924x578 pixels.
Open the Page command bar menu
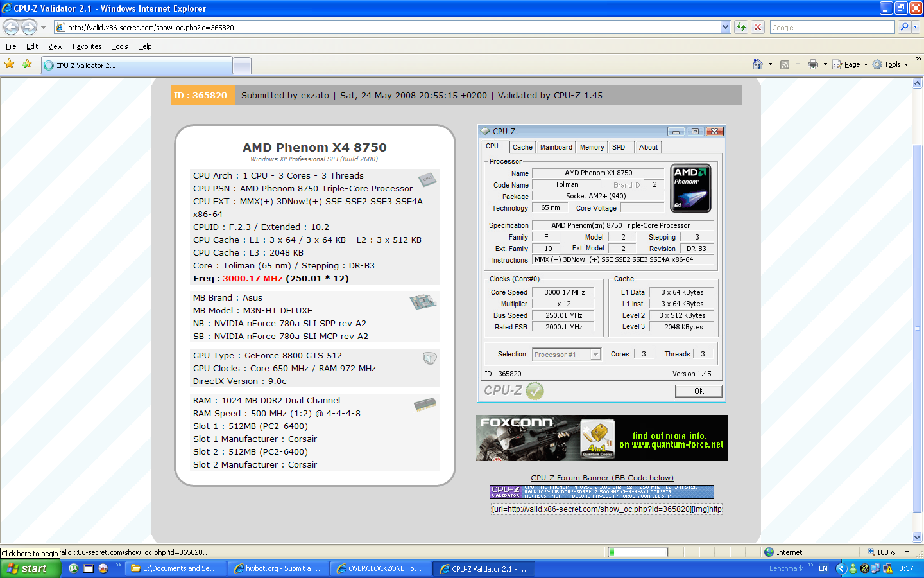(850, 64)
